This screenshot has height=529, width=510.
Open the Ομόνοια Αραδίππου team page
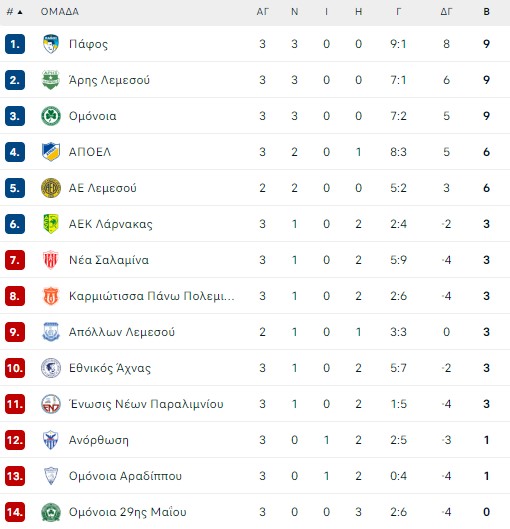tap(125, 476)
